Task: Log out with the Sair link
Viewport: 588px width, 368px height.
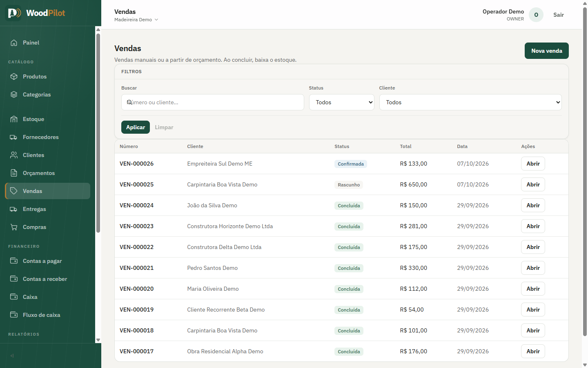Action: pyautogui.click(x=559, y=15)
